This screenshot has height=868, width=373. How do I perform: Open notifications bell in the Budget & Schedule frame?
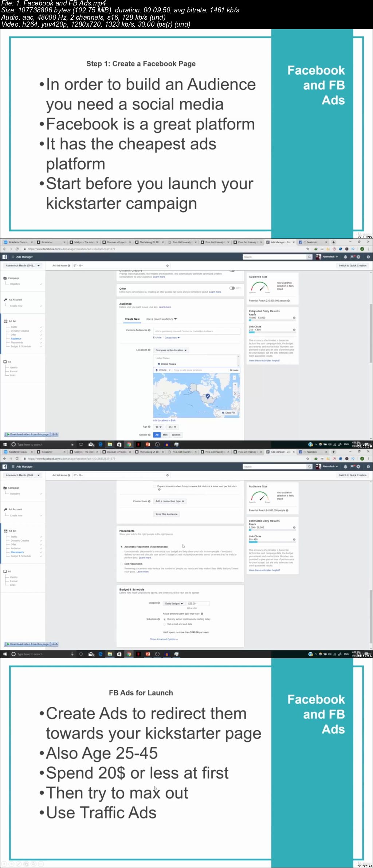click(x=345, y=466)
